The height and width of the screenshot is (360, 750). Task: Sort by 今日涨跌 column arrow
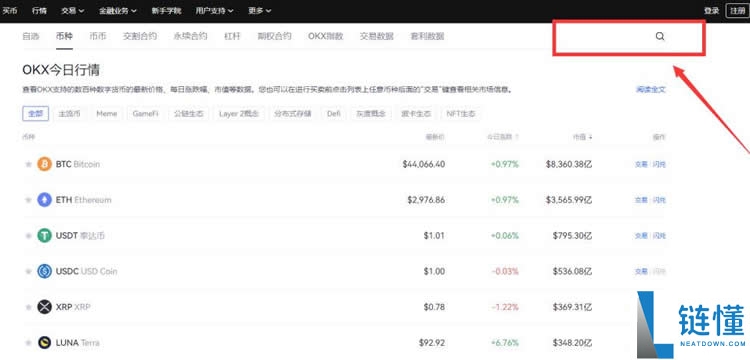[x=517, y=137]
